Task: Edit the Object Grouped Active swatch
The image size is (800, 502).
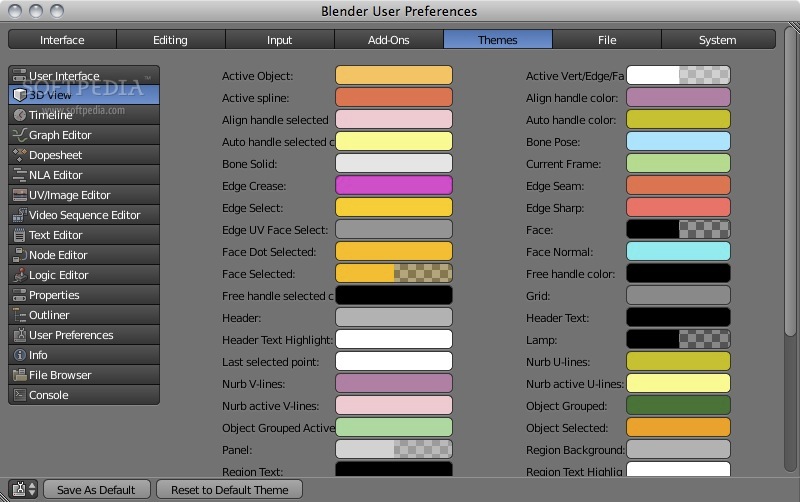Action: click(x=394, y=428)
